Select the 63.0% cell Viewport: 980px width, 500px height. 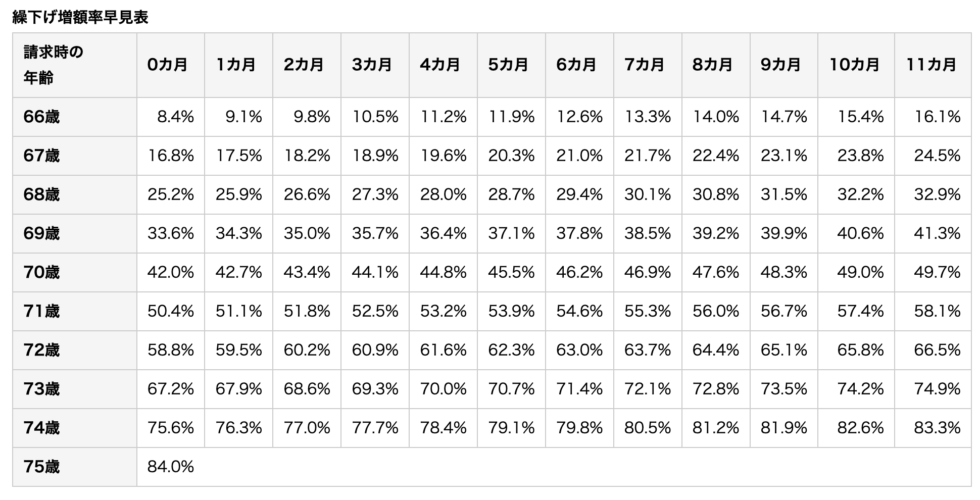[x=579, y=350]
